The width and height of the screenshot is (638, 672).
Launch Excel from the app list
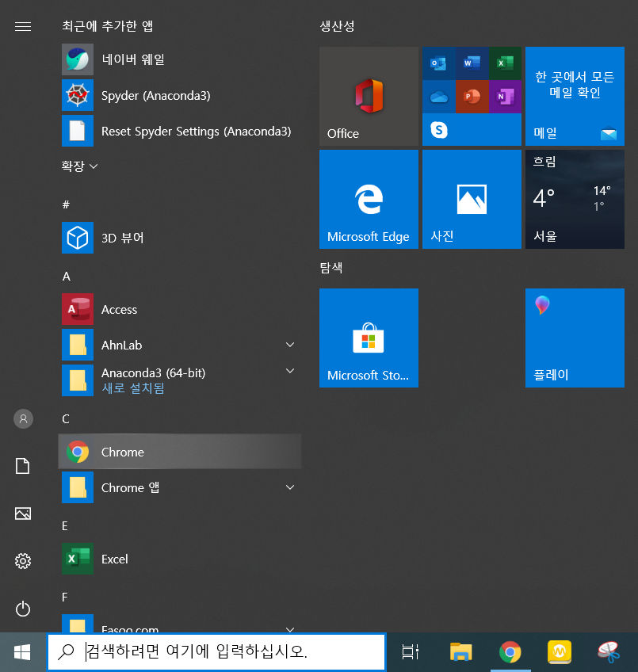point(180,559)
